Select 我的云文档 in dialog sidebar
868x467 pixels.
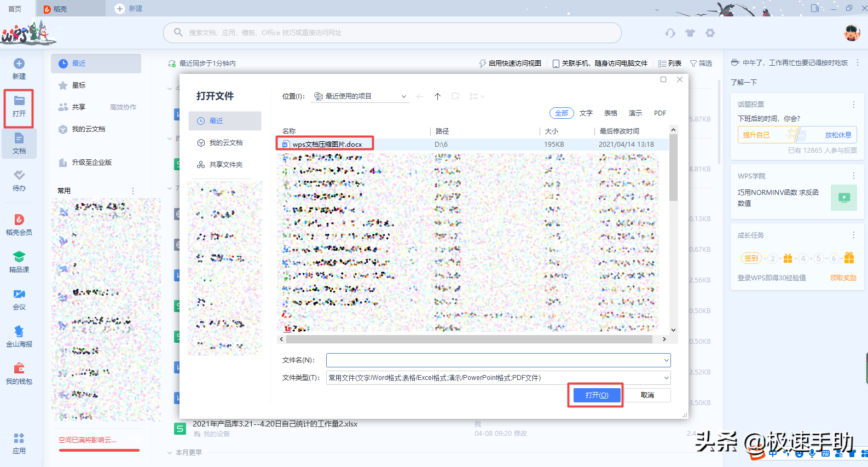[x=225, y=143]
